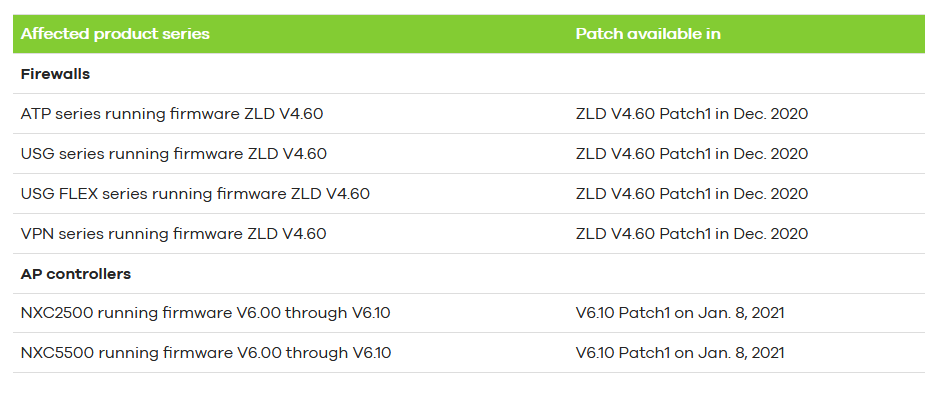Click the V6.10 Patch1 cell for NXC5500
Viewport: 943px width, 404px height.
click(x=680, y=354)
